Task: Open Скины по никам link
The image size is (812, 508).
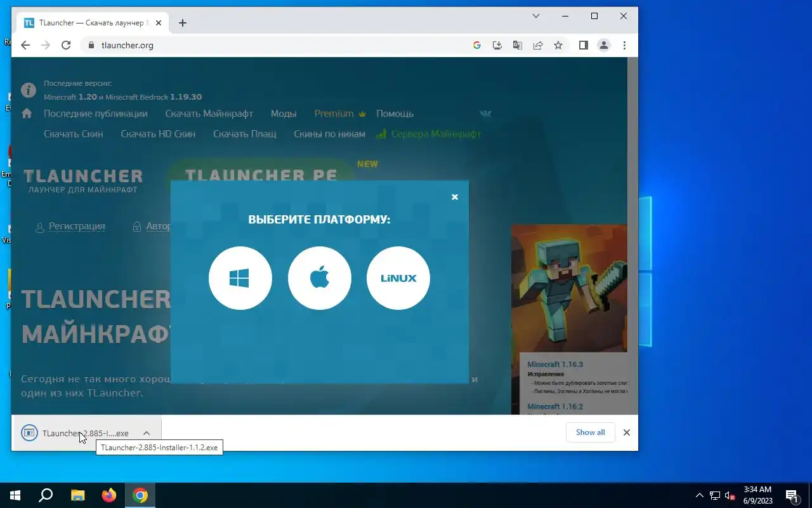Action: (x=329, y=134)
